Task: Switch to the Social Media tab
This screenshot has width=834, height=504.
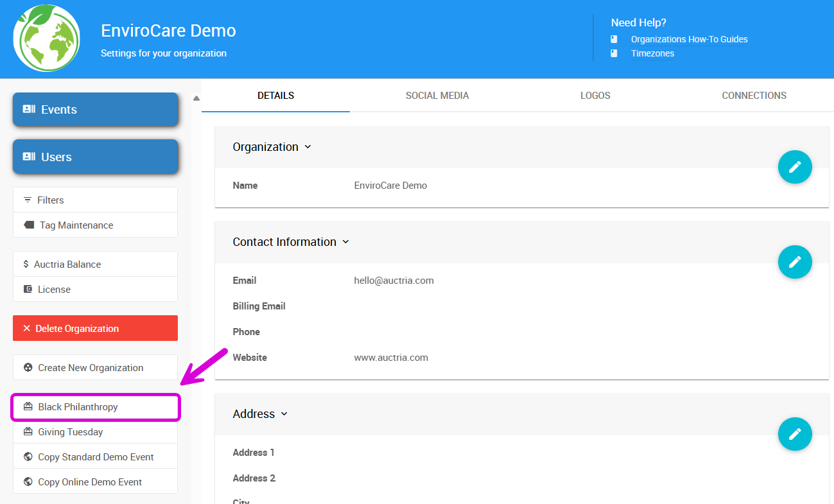Action: (437, 96)
